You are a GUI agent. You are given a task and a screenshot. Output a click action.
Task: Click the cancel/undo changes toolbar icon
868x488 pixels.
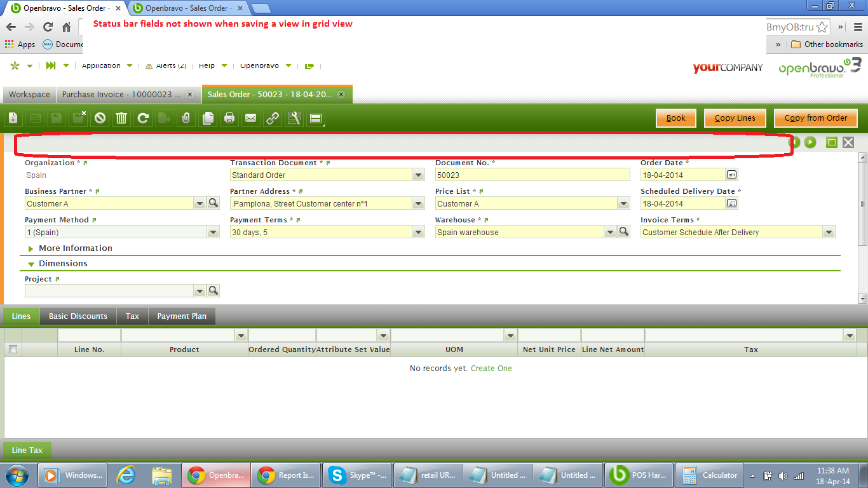[x=99, y=118]
